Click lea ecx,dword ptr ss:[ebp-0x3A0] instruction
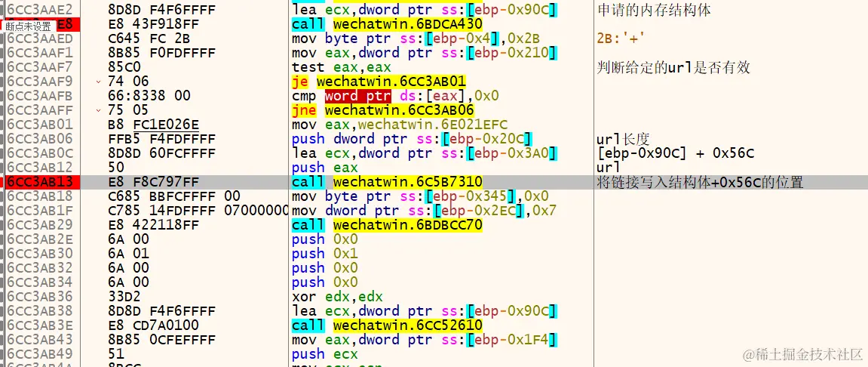This screenshot has width=868, height=367. click(x=424, y=153)
